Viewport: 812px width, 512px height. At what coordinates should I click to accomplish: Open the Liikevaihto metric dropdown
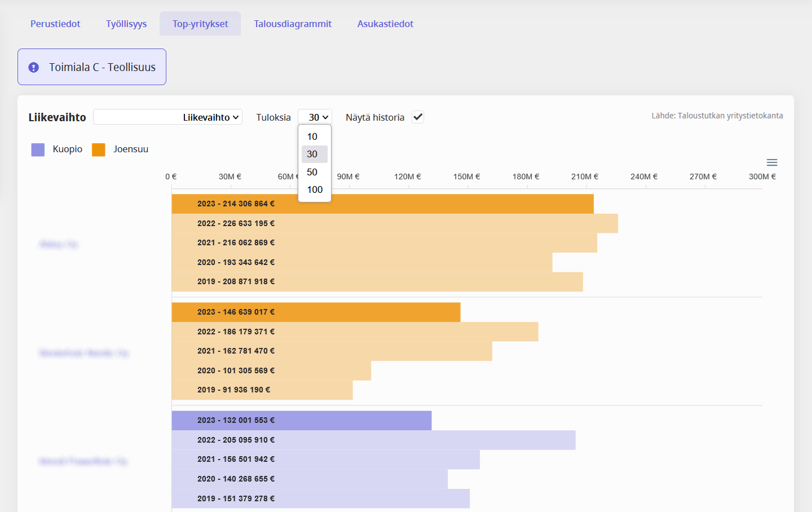click(168, 117)
